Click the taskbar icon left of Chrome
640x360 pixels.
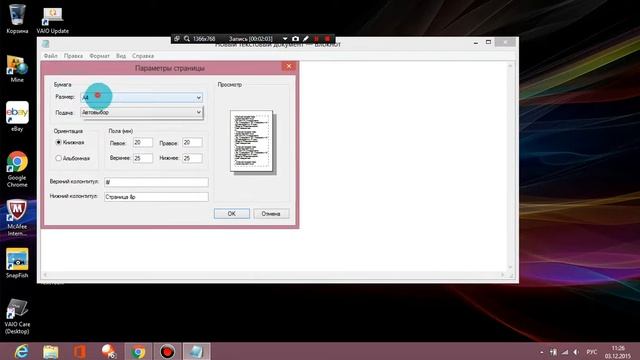click(x=109, y=351)
